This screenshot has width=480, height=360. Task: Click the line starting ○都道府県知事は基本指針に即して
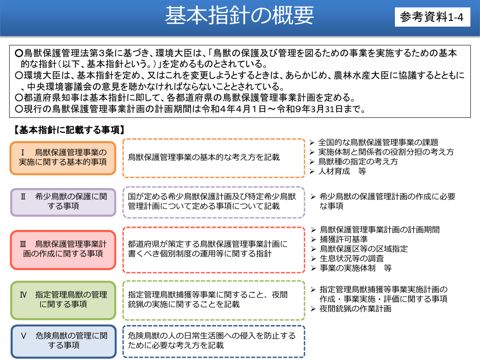[x=185, y=98]
